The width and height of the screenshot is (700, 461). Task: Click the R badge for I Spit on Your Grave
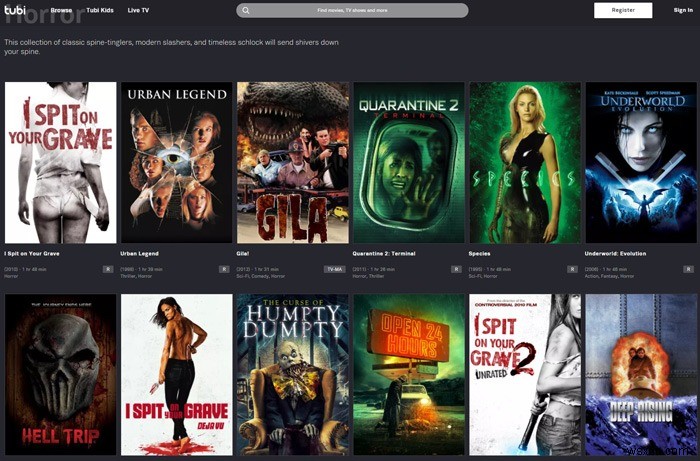[108, 269]
